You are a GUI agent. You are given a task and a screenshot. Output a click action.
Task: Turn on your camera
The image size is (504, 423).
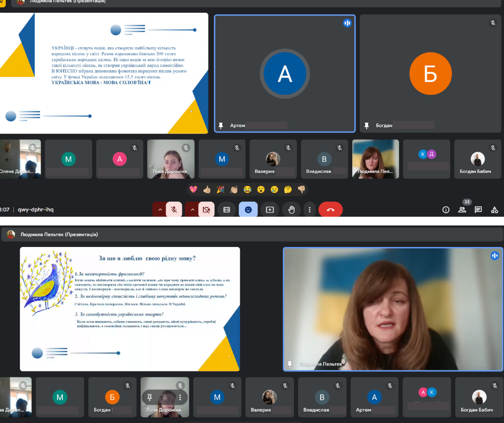click(x=206, y=210)
